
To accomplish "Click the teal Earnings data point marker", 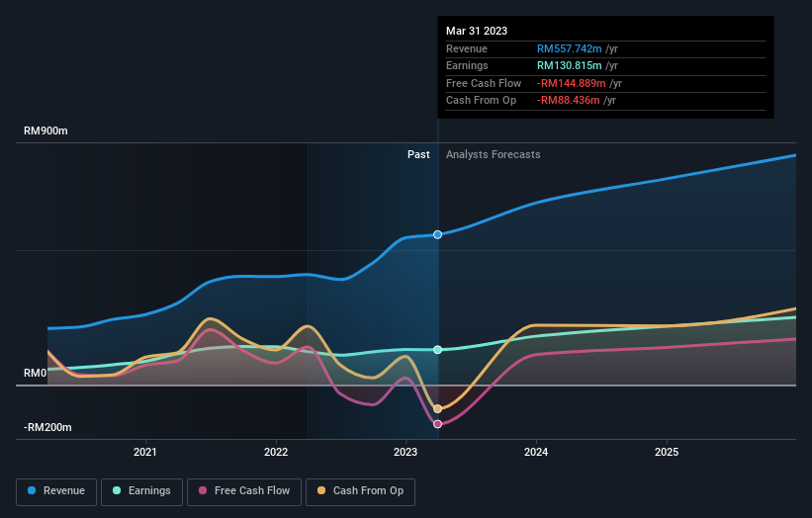I will 437,350.
